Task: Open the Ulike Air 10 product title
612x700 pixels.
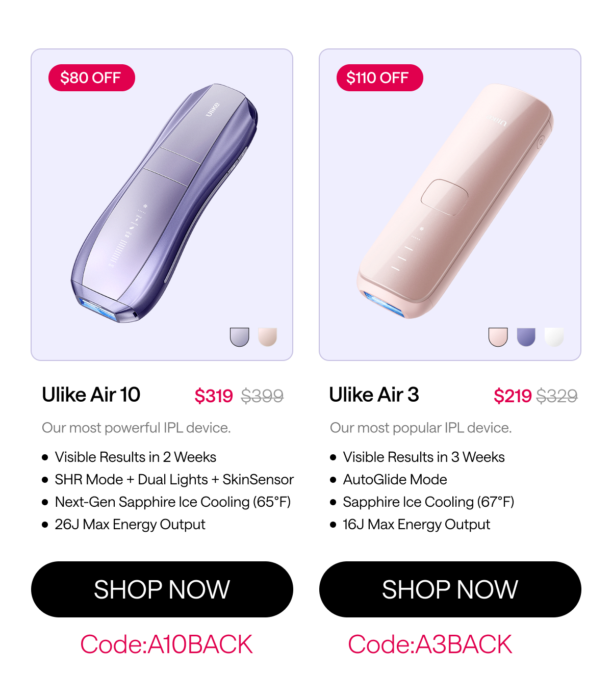Action: point(91,395)
